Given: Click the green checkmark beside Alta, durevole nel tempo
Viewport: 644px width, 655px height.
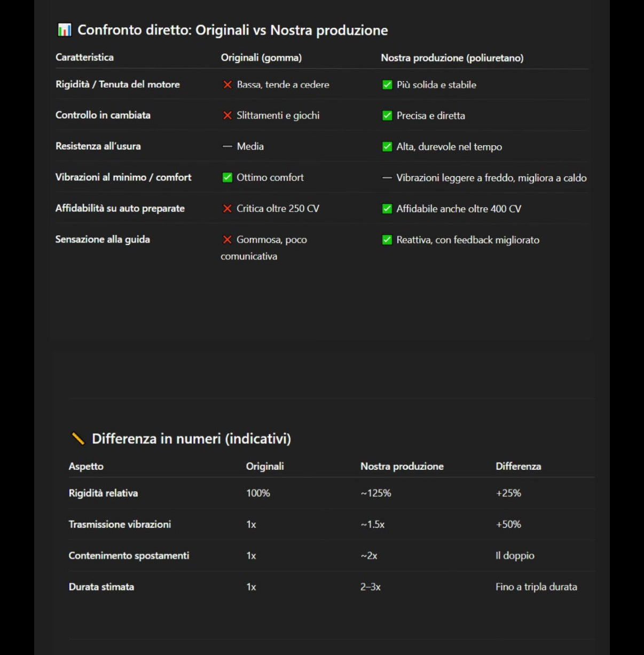Looking at the screenshot, I should coord(387,146).
